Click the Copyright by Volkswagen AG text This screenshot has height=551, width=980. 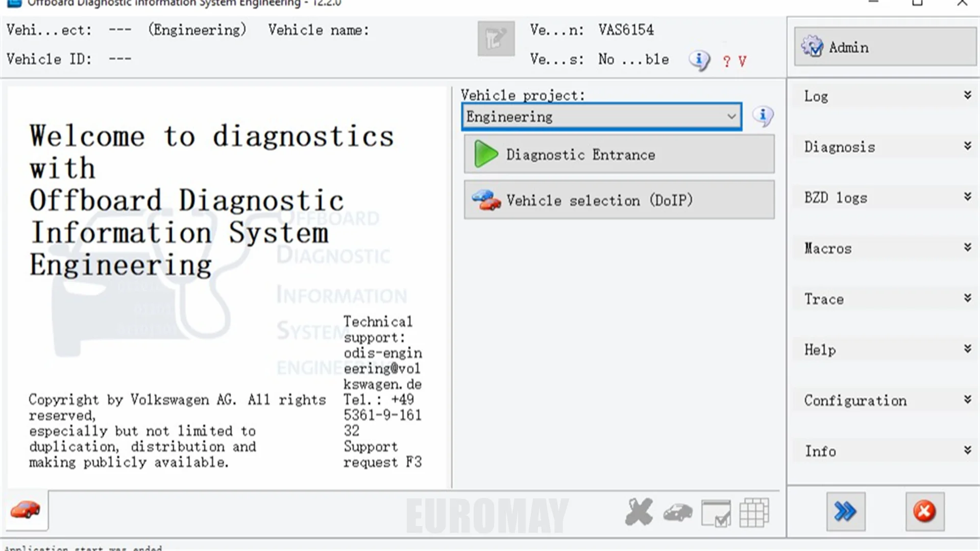(177, 431)
